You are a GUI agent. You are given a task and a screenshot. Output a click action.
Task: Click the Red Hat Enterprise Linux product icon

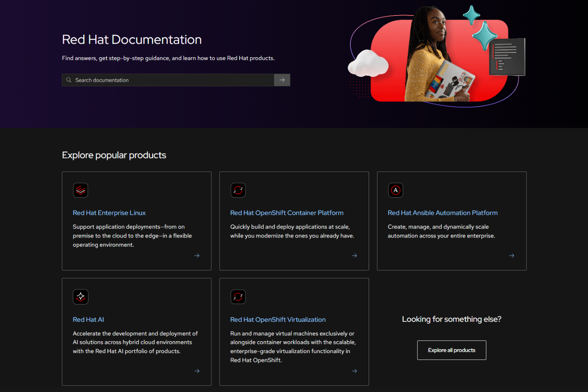[x=81, y=190]
